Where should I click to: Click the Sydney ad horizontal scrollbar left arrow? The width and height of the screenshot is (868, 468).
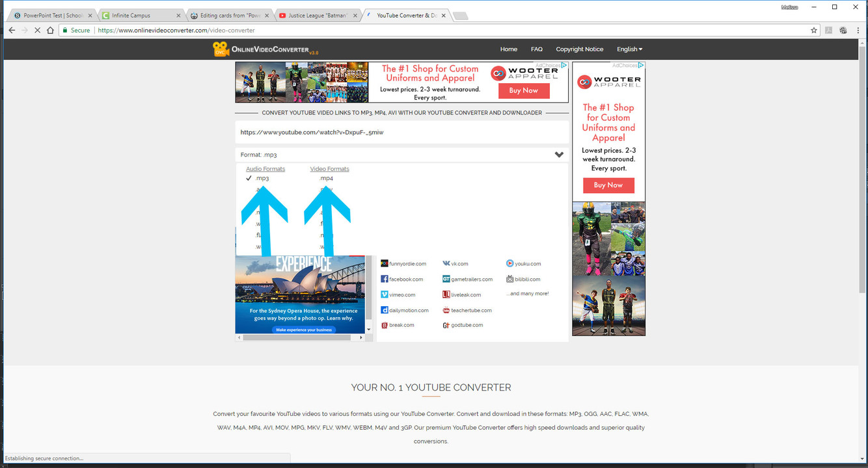pyautogui.click(x=239, y=337)
